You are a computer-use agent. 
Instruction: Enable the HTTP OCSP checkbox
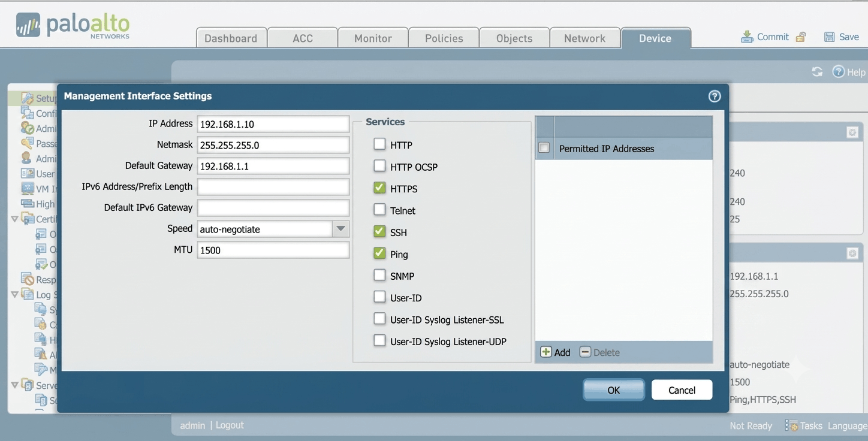click(x=379, y=166)
